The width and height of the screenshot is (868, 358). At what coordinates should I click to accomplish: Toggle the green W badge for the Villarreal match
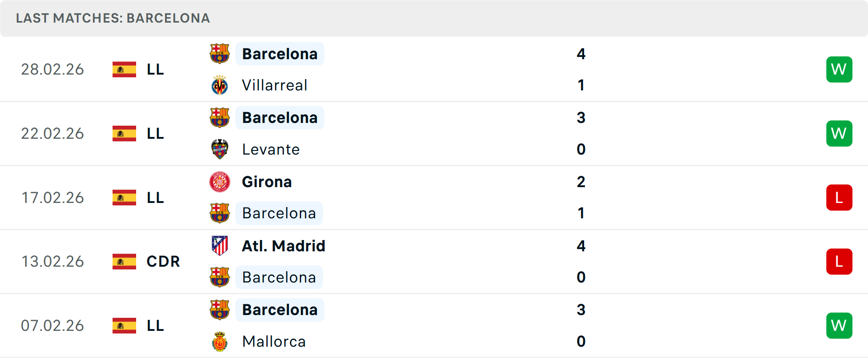click(x=839, y=69)
